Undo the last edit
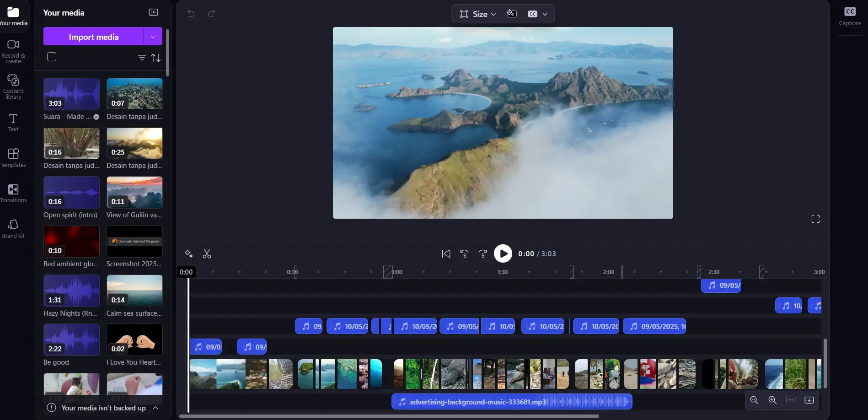The image size is (868, 420). click(191, 13)
